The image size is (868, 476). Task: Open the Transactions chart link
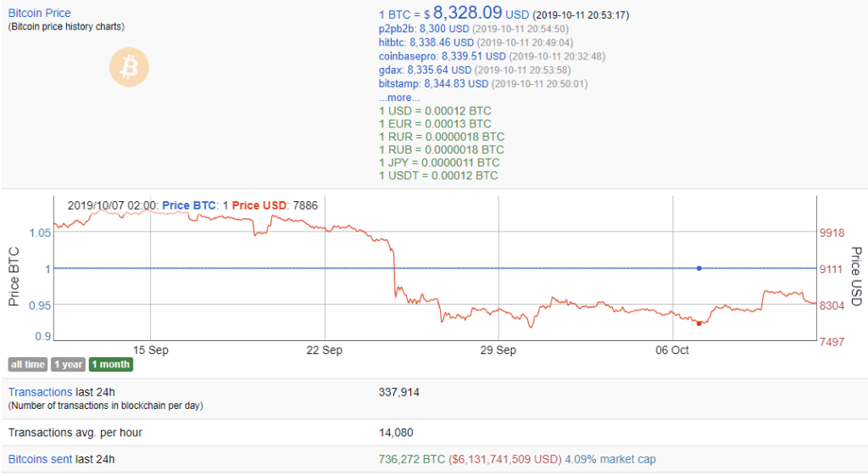point(40,392)
